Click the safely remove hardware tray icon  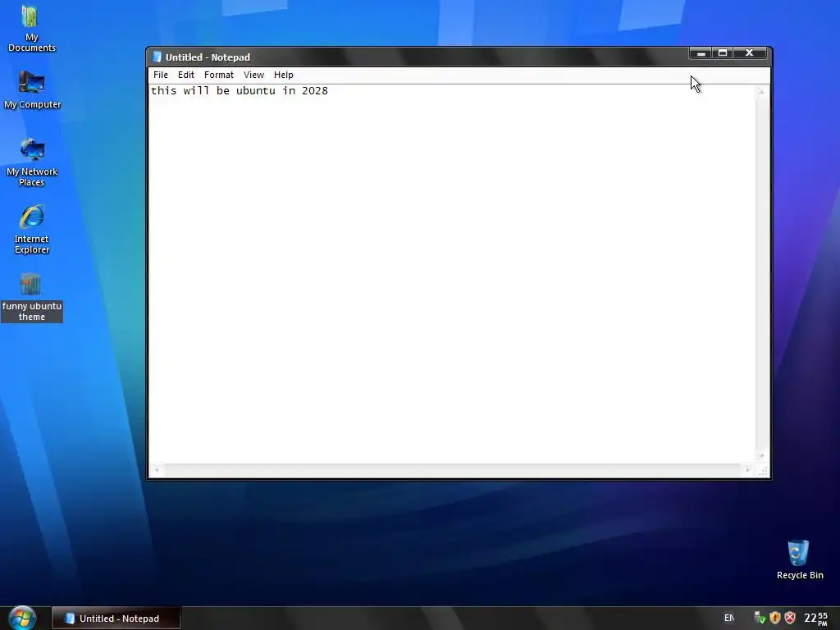click(x=759, y=618)
